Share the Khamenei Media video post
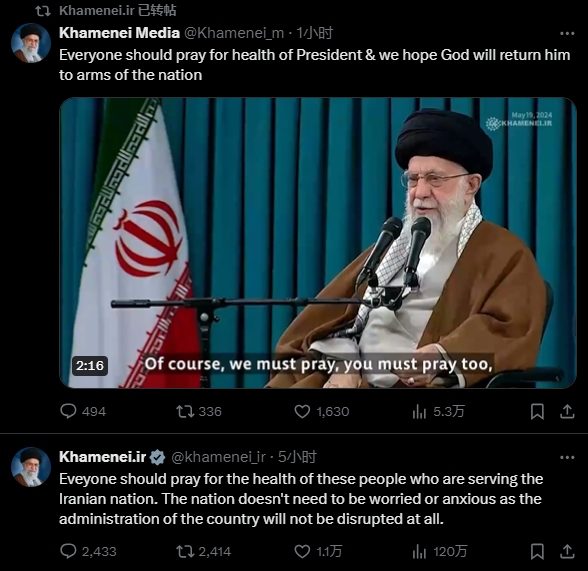This screenshot has width=588, height=571. [567, 411]
